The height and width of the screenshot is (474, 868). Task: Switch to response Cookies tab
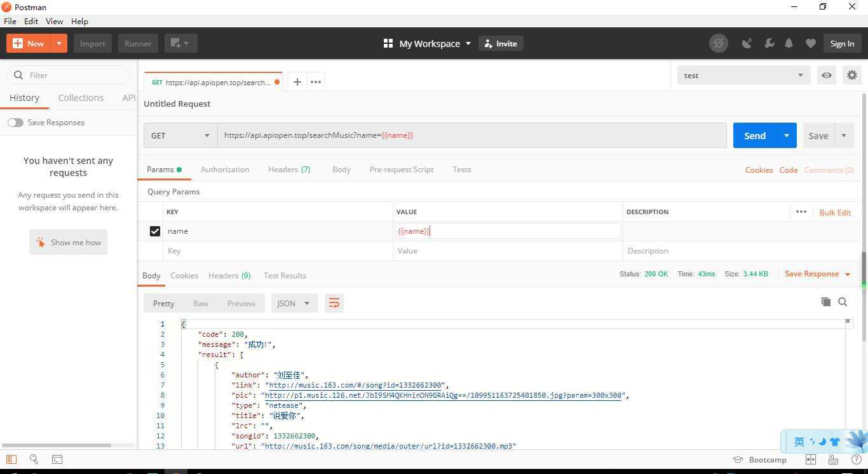pyautogui.click(x=184, y=276)
